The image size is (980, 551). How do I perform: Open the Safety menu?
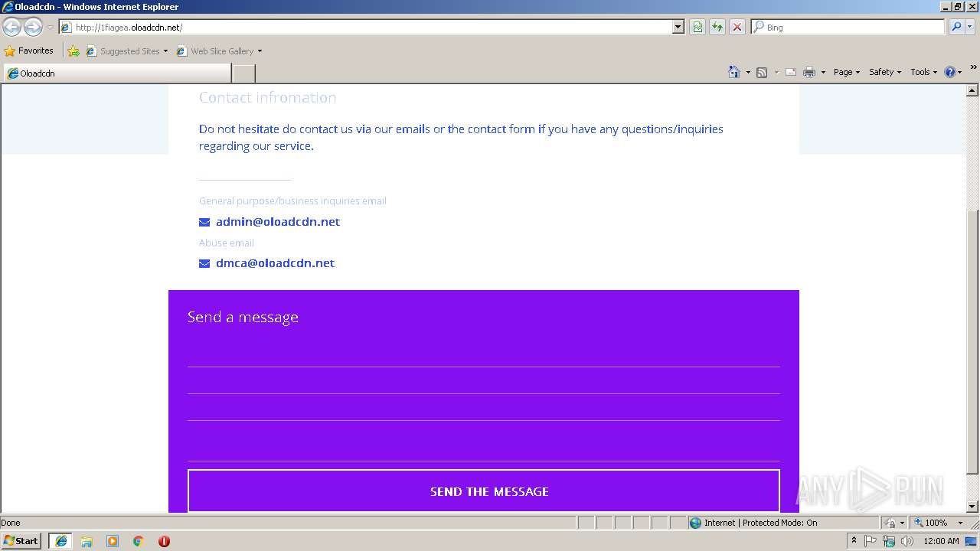pos(884,72)
